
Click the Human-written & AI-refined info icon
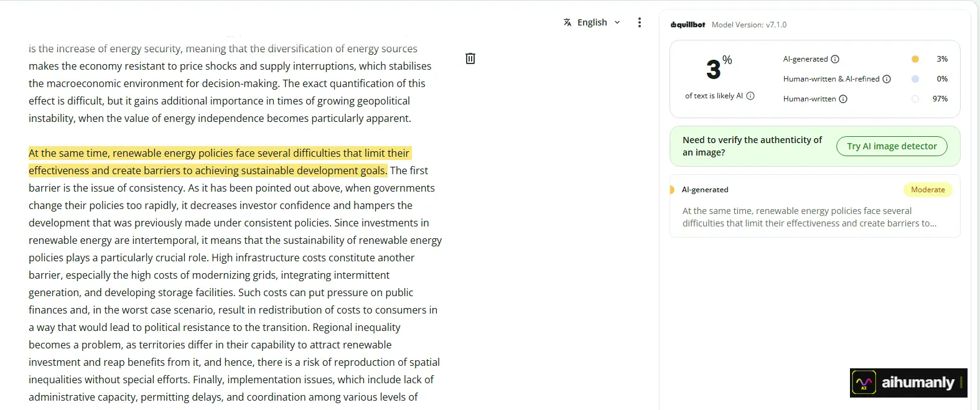[x=887, y=79]
